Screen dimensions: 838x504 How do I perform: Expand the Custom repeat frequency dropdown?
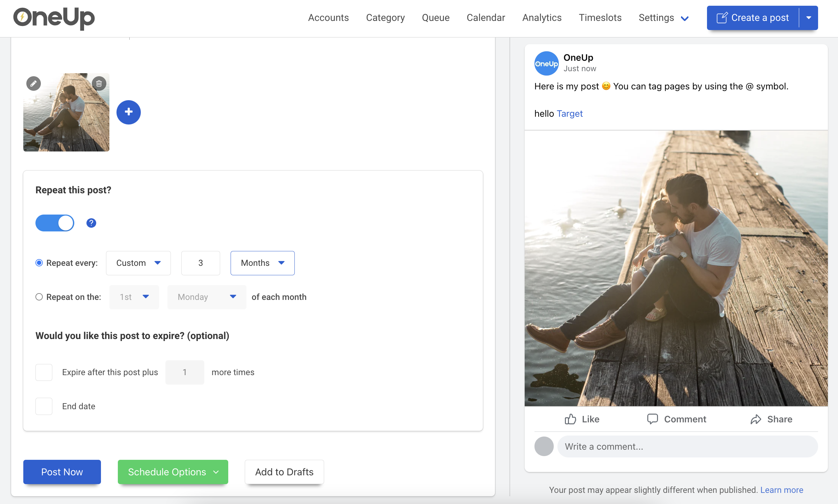138,262
